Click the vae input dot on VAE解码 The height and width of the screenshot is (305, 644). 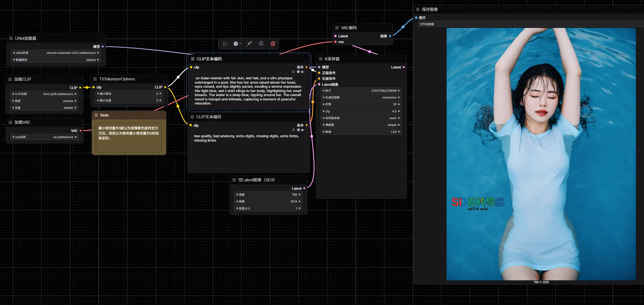(336, 42)
